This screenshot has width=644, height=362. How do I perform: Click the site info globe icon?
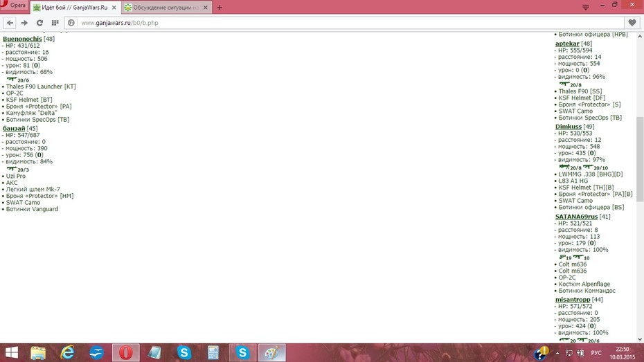71,23
